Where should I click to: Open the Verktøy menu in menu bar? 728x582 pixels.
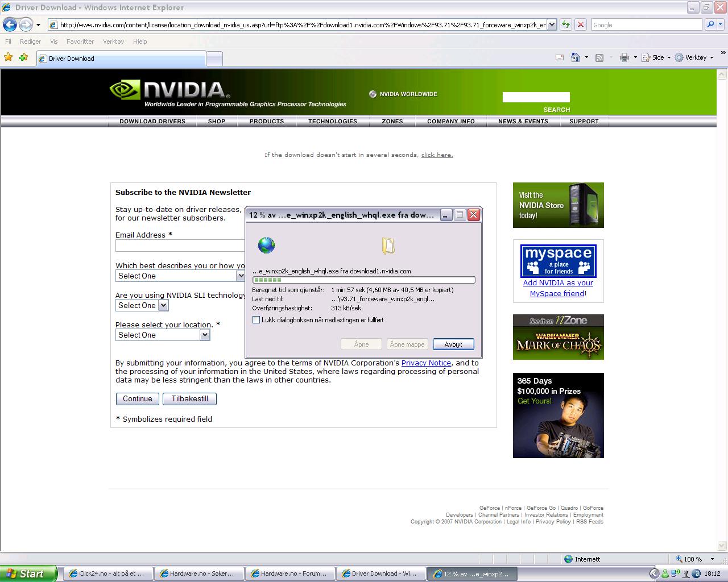point(113,41)
